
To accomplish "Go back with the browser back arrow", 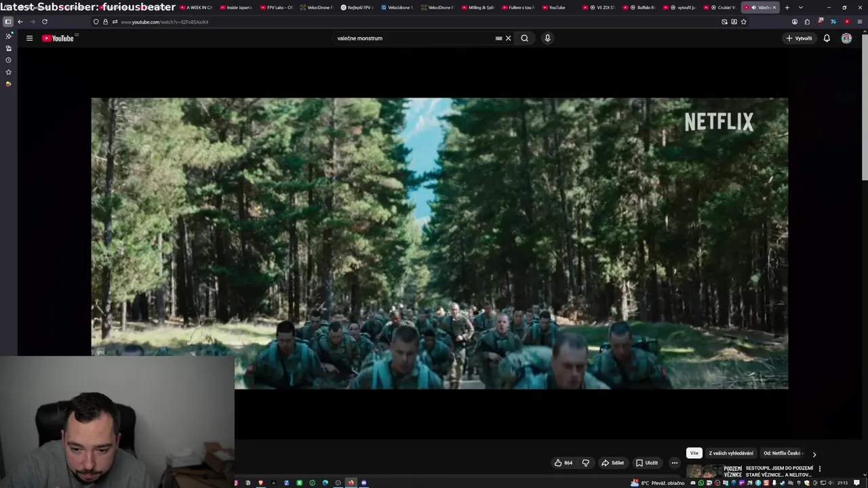I will pos(20,22).
